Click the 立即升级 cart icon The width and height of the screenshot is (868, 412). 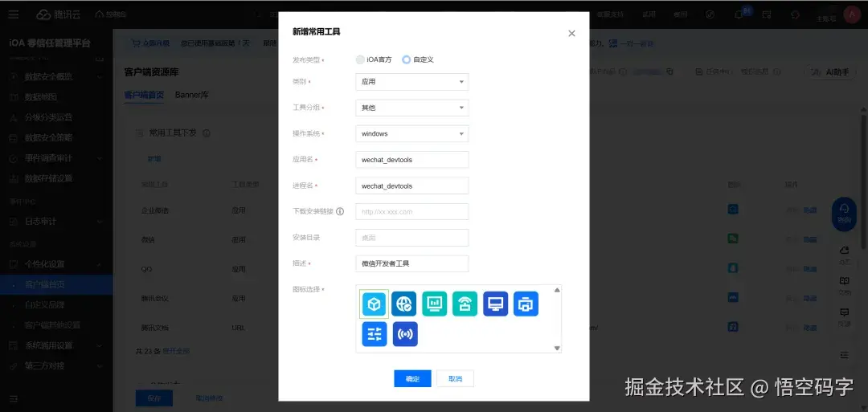click(136, 43)
